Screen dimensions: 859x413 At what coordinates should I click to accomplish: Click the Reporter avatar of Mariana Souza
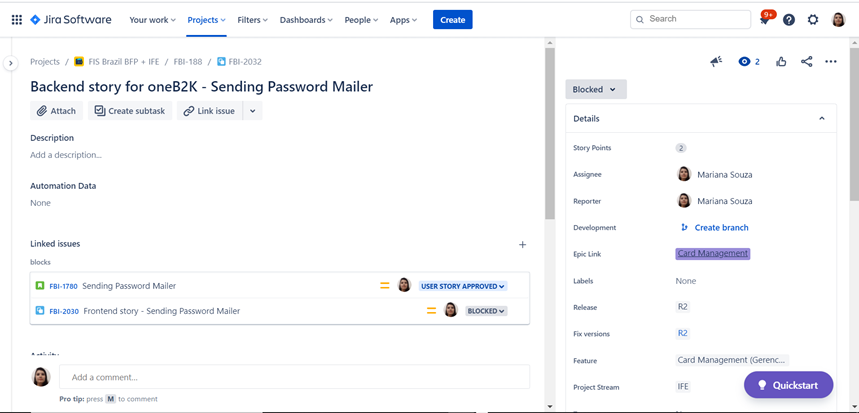[x=684, y=200]
